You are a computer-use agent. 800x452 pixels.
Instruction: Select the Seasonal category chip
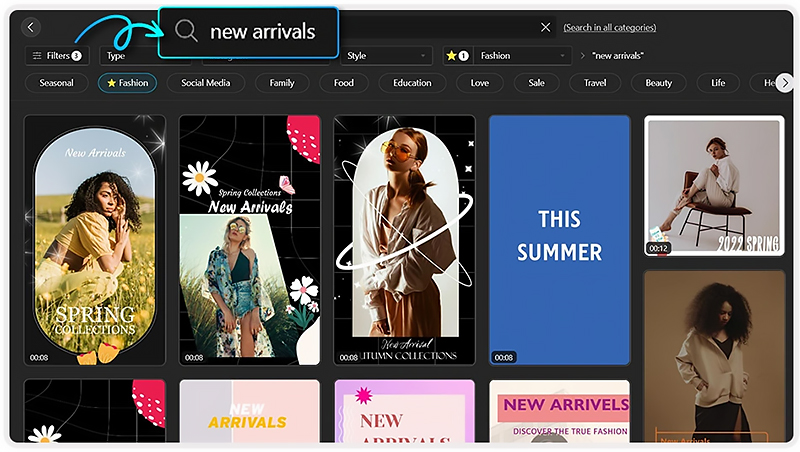pos(56,83)
